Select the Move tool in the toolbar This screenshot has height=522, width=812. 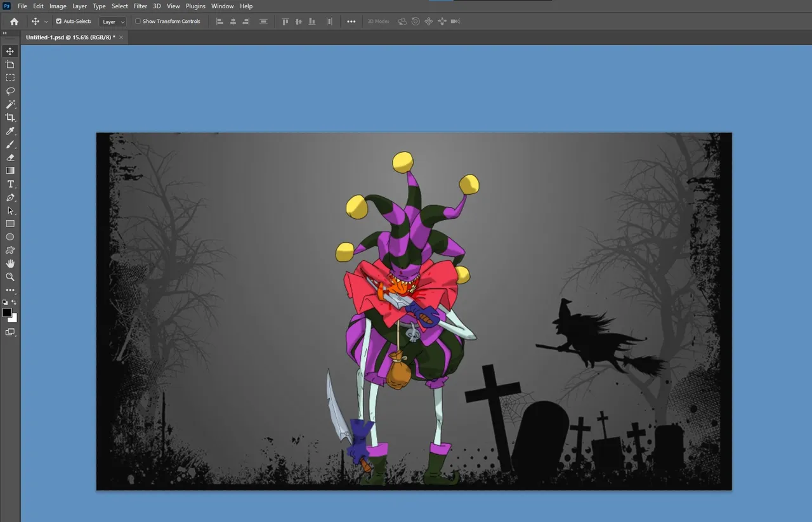pos(10,51)
